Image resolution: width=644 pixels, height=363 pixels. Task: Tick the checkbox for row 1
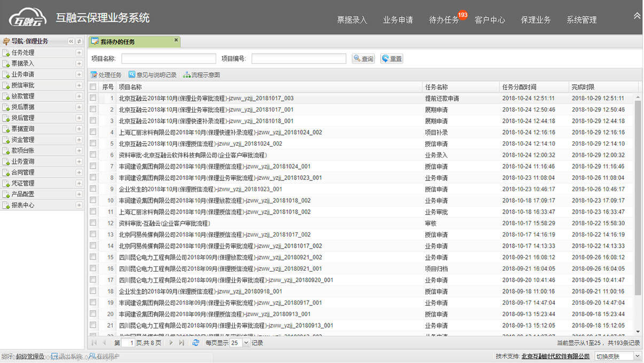point(93,98)
